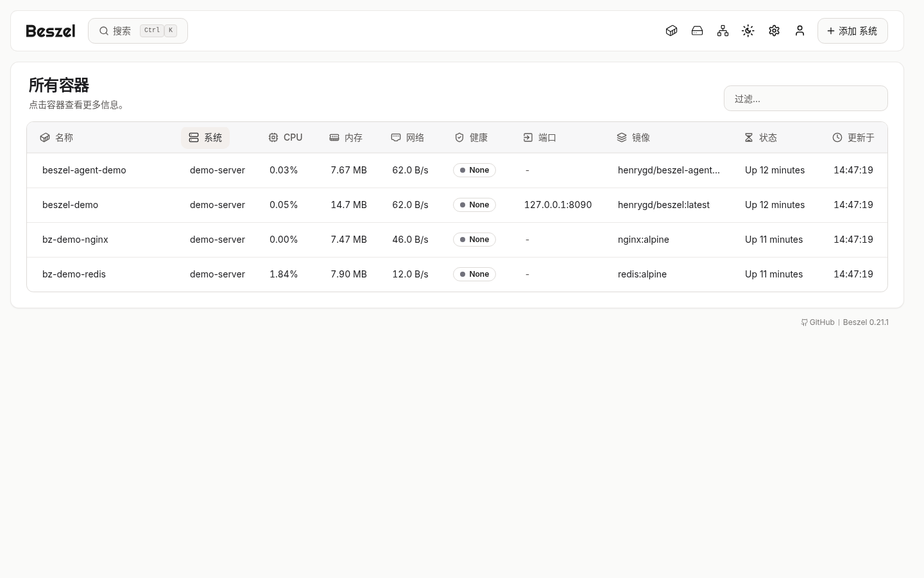Click the None health badge for beszel-demo
This screenshot has width=924, height=578.
coord(474,205)
